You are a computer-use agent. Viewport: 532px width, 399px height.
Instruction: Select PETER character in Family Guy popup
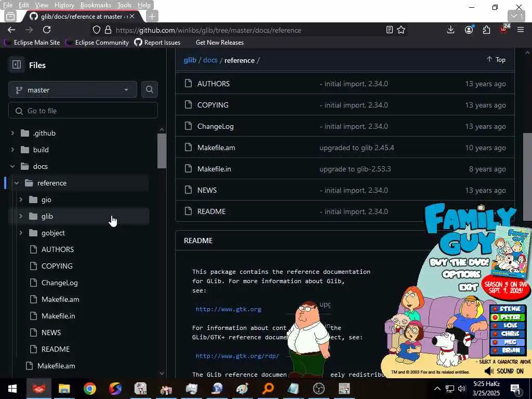(508, 317)
